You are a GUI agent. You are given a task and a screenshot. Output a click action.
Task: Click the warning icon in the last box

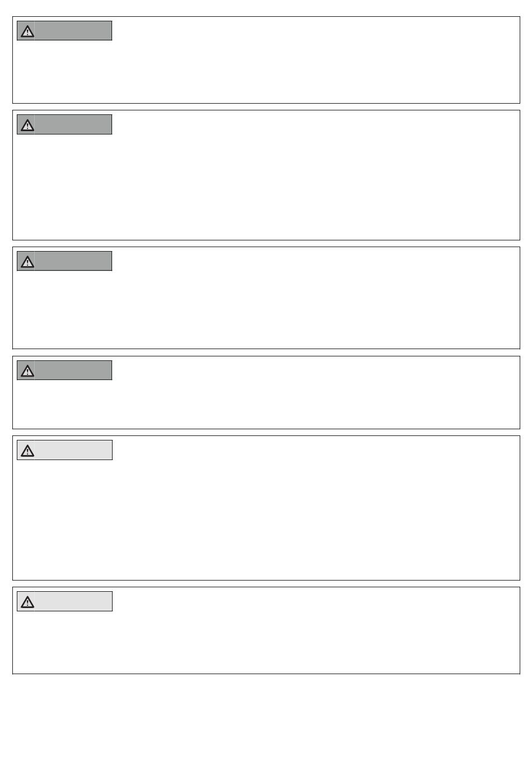point(27,602)
